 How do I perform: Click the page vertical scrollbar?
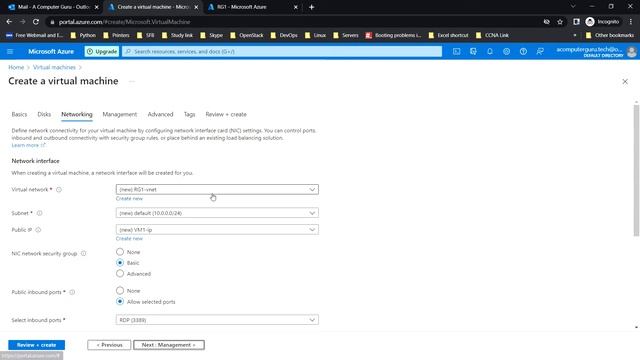[636, 170]
